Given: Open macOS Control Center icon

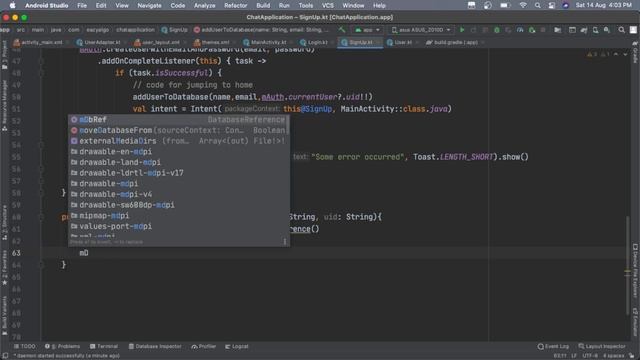Looking at the screenshot, I should coord(551,5).
